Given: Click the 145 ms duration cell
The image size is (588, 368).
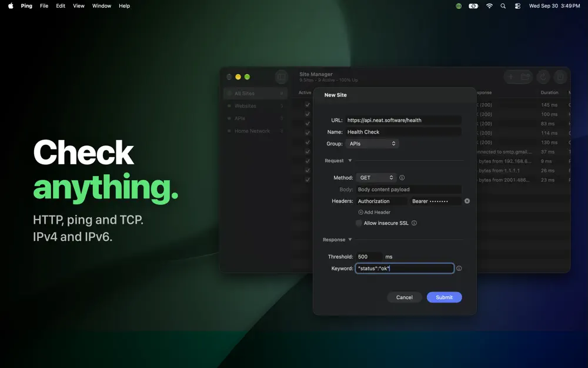Looking at the screenshot, I should click(x=549, y=105).
